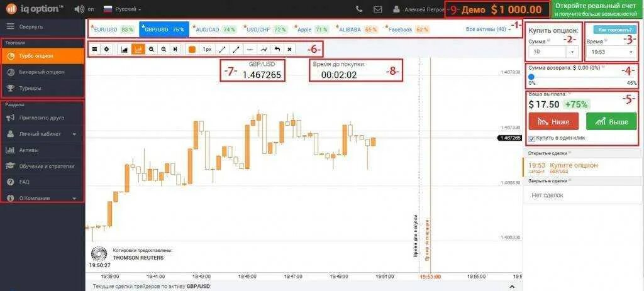Open the Время expiry dropdown
The height and width of the screenshot is (291, 644).
(x=611, y=52)
